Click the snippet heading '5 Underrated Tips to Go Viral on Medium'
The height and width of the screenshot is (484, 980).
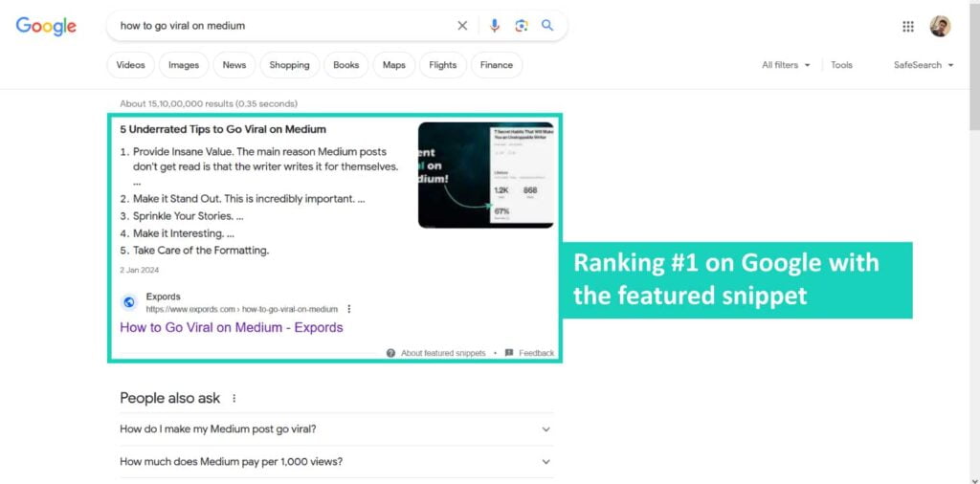(x=223, y=129)
